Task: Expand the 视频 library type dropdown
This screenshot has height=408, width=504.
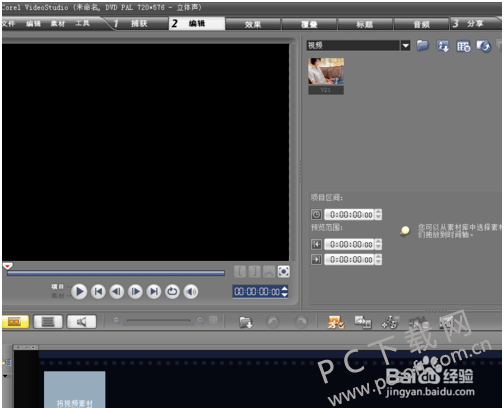Action: point(405,45)
